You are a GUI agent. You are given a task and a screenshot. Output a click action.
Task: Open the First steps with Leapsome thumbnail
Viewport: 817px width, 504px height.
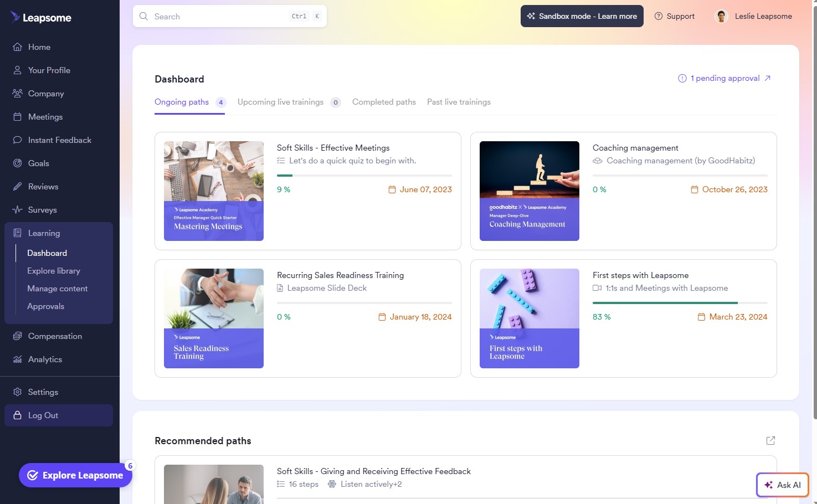[x=530, y=318]
